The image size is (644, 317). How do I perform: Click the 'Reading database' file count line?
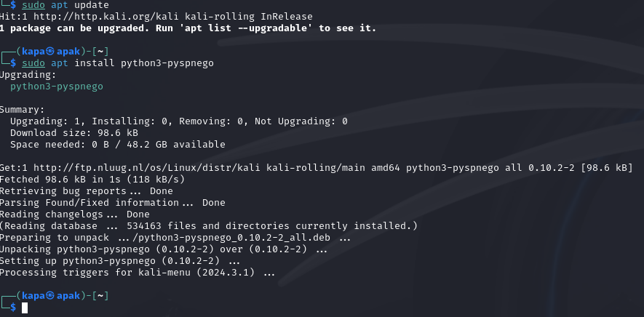click(x=209, y=226)
